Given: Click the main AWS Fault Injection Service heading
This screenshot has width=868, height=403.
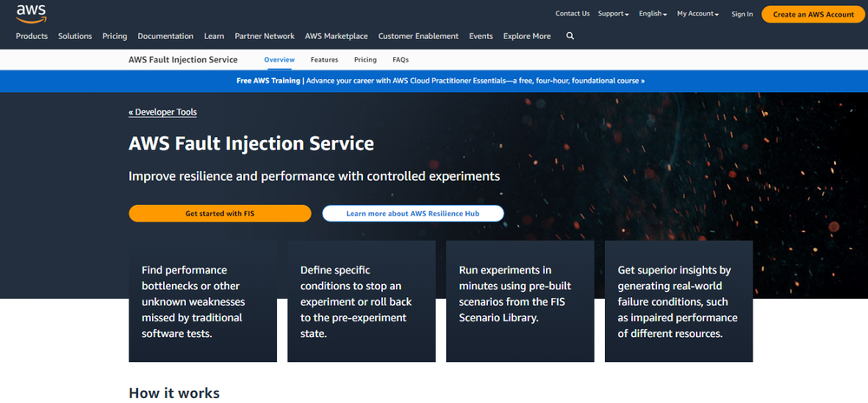Looking at the screenshot, I should click(252, 144).
